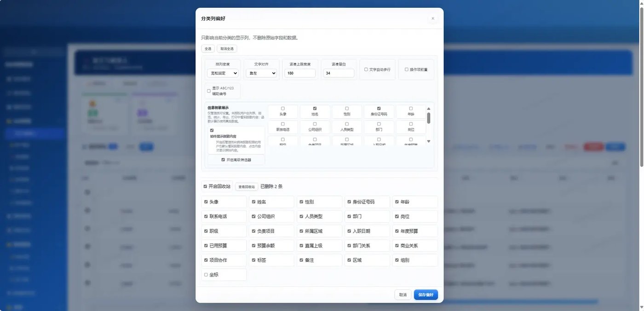Open the 排列密度 dropdown showing 宽松固定
This screenshot has width=644, height=311.
223,73
